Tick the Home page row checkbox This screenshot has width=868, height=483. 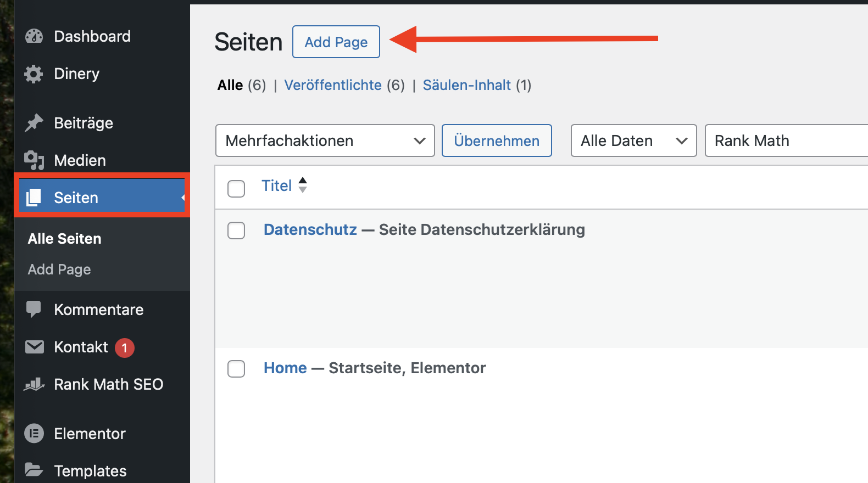pos(236,369)
